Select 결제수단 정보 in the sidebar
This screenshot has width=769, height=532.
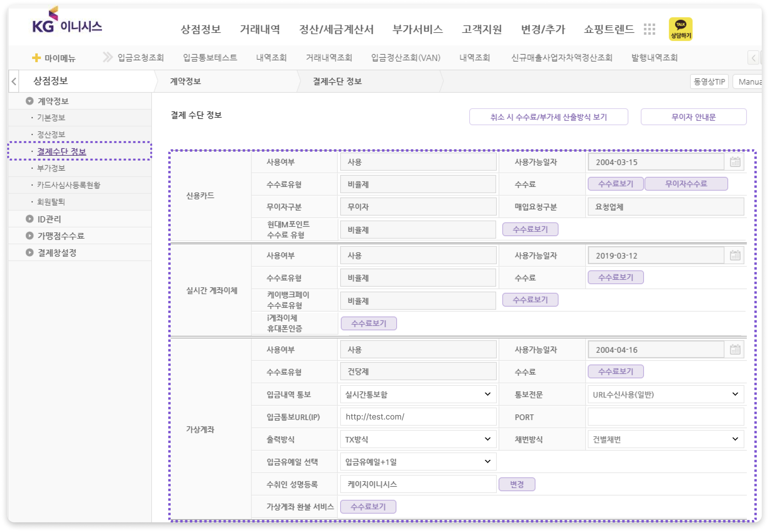[x=62, y=151]
